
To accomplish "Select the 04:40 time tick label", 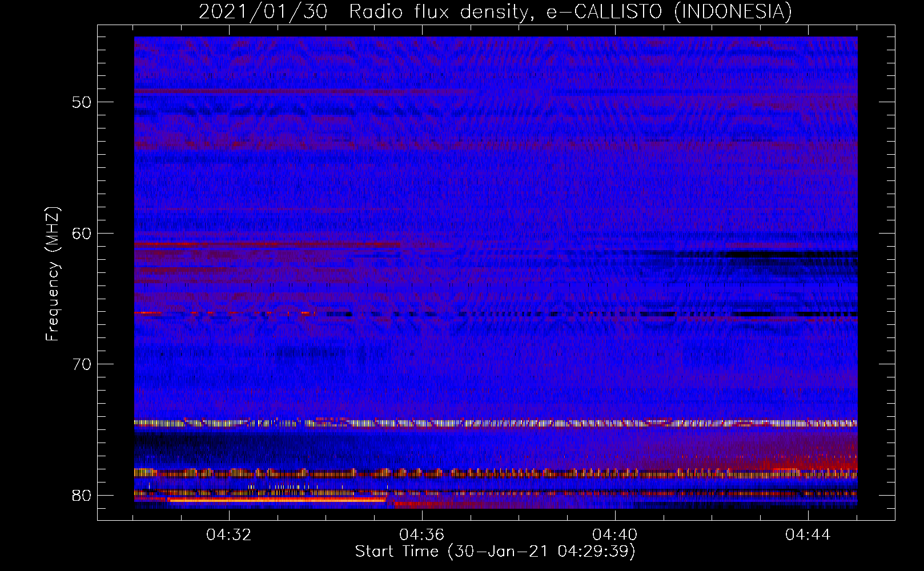I will [615, 535].
